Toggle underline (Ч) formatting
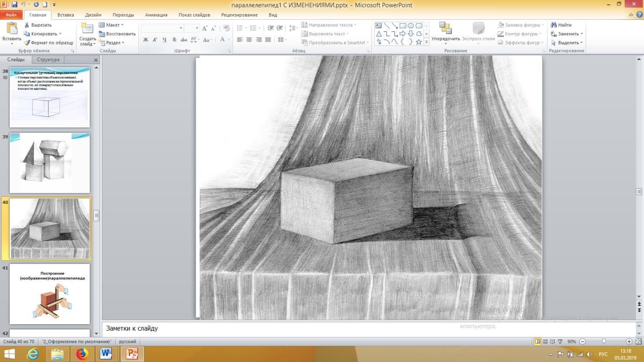The height and width of the screenshot is (362, 644). (164, 40)
